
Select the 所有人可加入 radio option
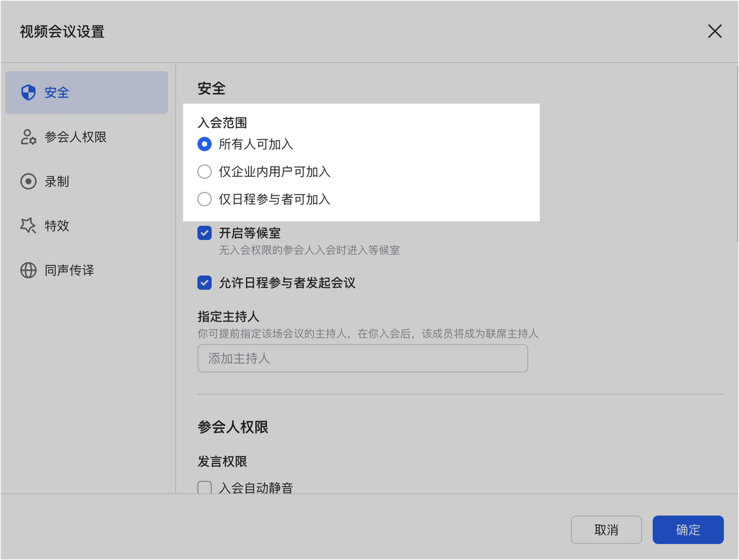[x=204, y=144]
